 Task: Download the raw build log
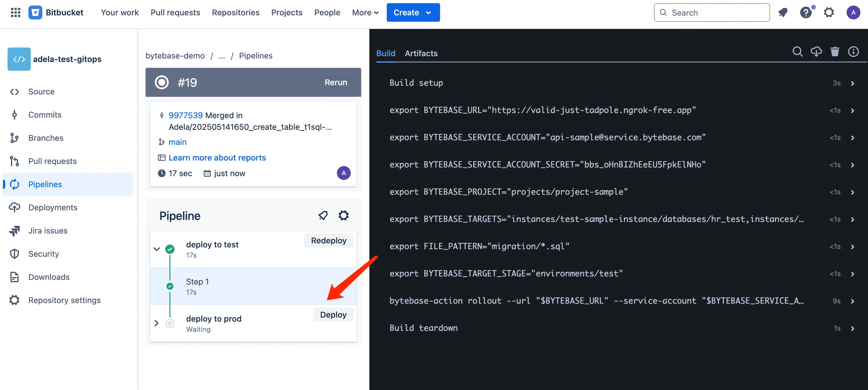click(816, 52)
